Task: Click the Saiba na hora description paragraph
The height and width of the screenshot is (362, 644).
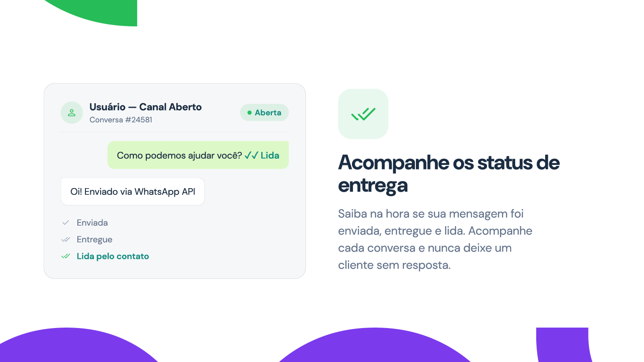Action: click(435, 239)
